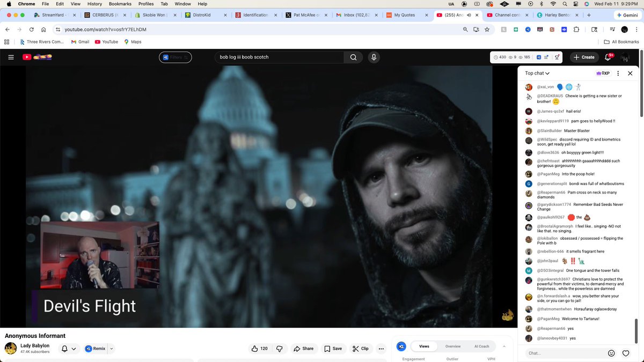Open apps grid in bookmarks bar
The width and height of the screenshot is (644, 362).
7,41
